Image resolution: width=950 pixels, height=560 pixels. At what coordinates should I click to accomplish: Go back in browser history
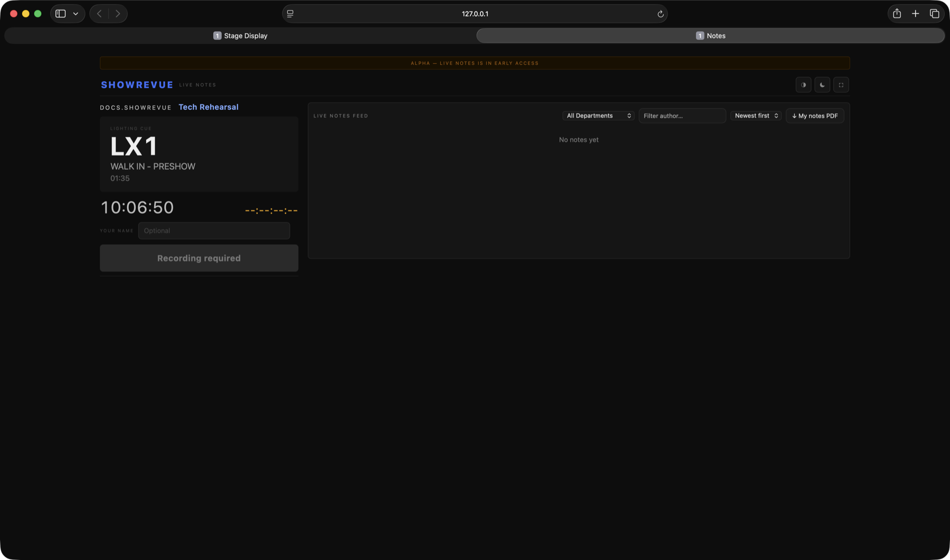tap(99, 14)
